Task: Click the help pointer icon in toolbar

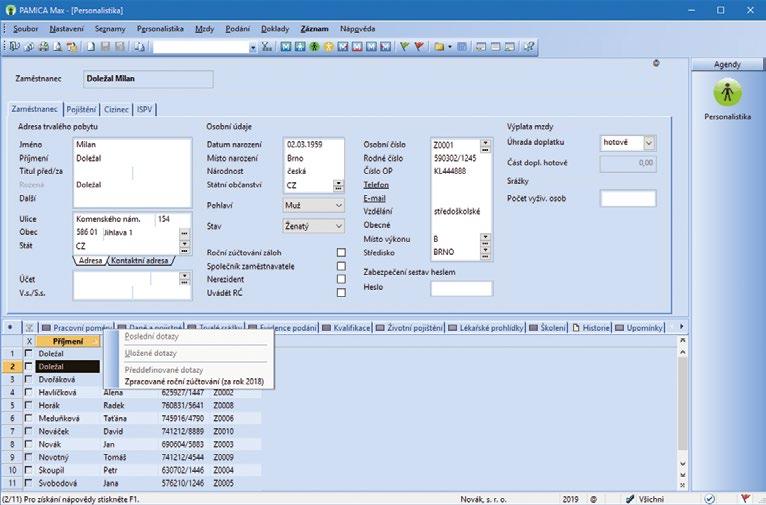Action: click(529, 46)
